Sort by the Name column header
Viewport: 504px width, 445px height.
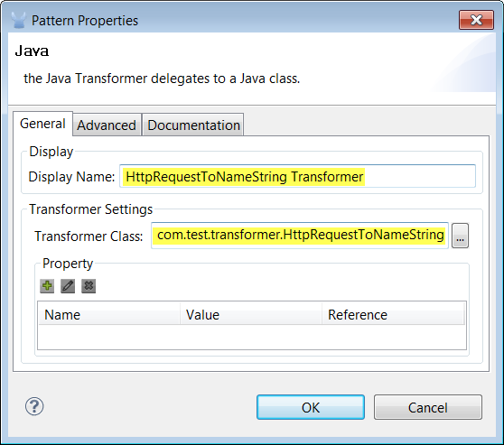pyautogui.click(x=109, y=314)
